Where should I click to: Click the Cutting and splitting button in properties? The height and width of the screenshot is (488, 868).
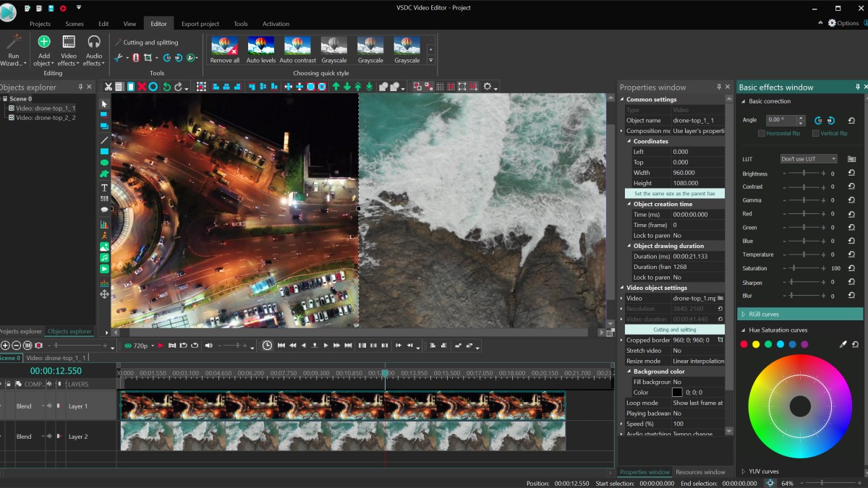pyautogui.click(x=674, y=330)
